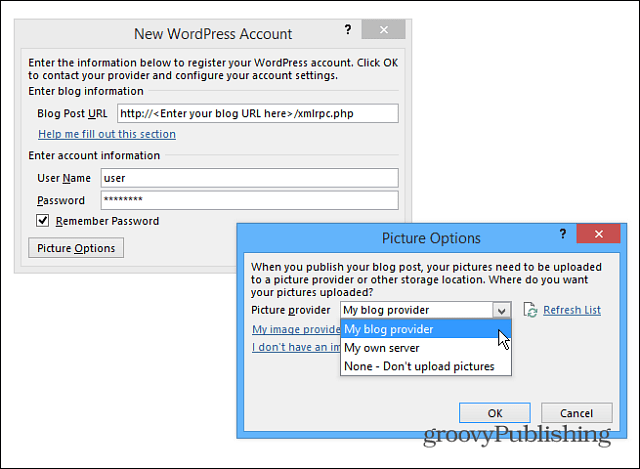Screen dimensions: 640x469
Task: Close the New WordPress Account dialog
Action: tap(383, 29)
